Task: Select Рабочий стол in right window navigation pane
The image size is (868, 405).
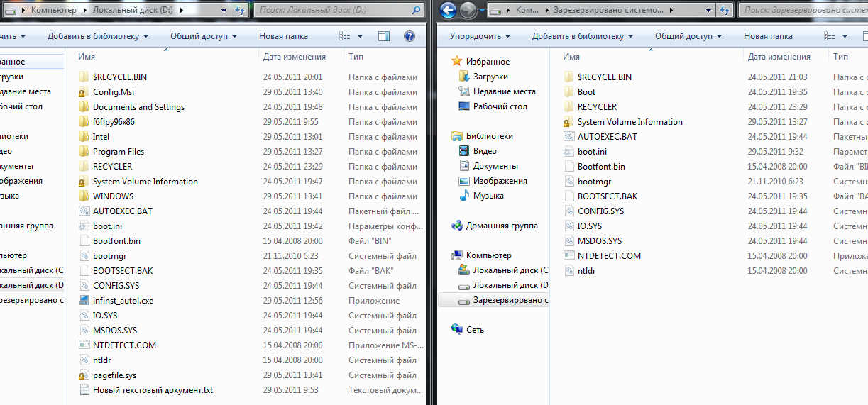Action: 500,106
